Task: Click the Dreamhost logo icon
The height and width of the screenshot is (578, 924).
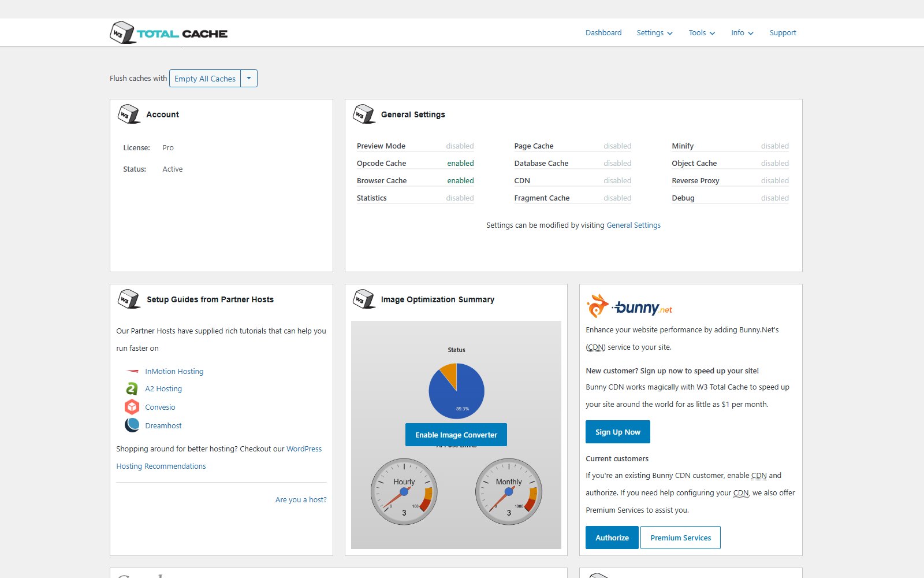Action: point(132,425)
